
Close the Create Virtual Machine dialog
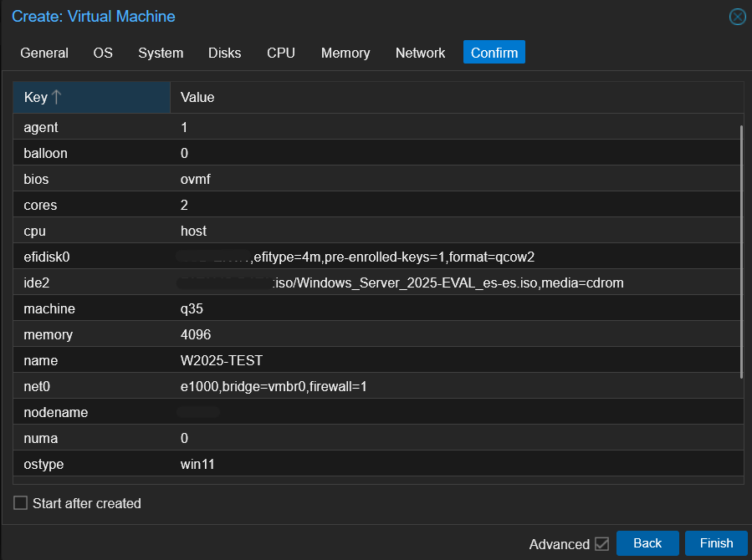tap(737, 17)
